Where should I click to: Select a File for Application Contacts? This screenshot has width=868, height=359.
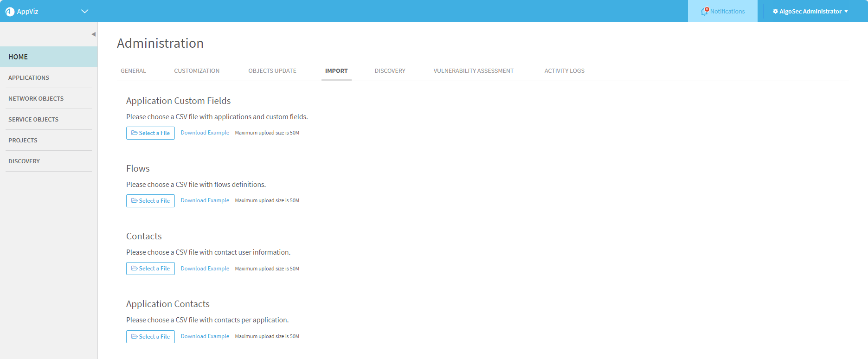pos(150,337)
